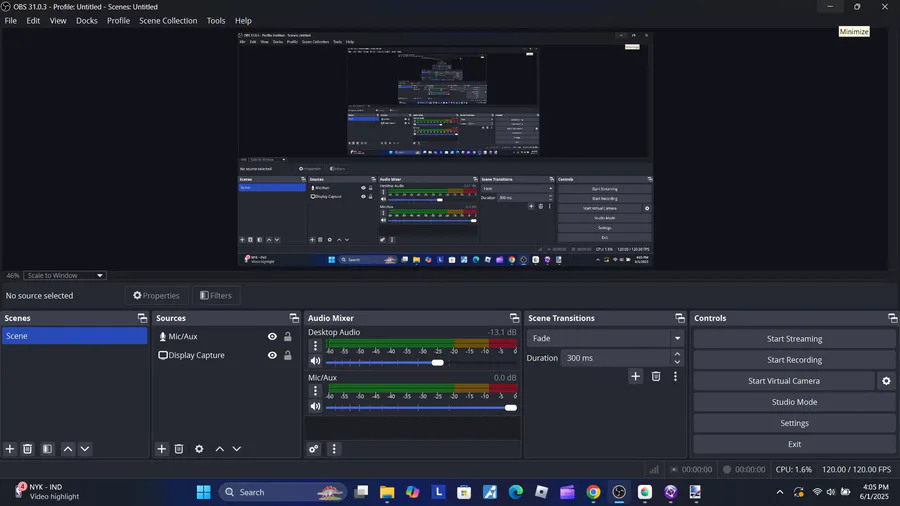
Task: Open Google Chrome from the taskbar
Action: pyautogui.click(x=593, y=492)
